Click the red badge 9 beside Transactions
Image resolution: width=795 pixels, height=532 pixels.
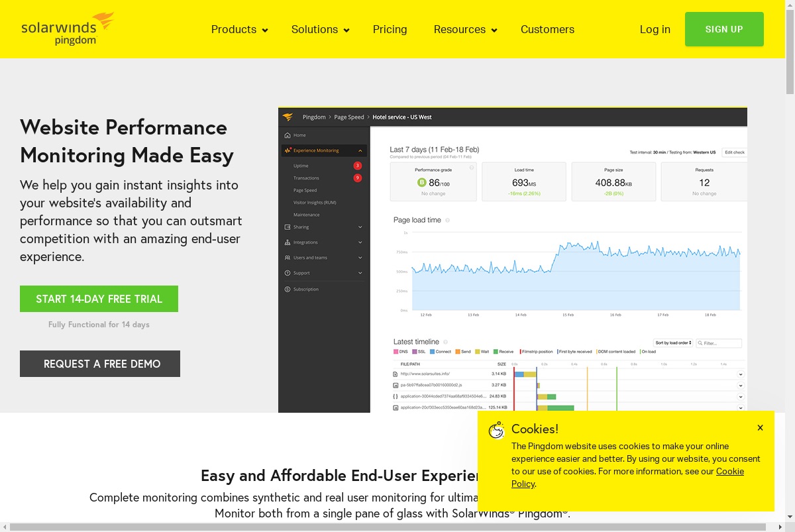pos(358,178)
